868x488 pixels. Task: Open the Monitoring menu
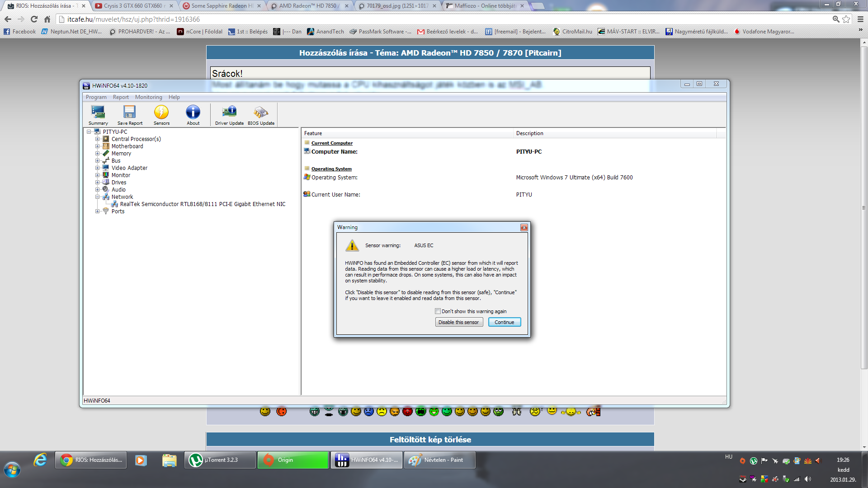coord(148,97)
